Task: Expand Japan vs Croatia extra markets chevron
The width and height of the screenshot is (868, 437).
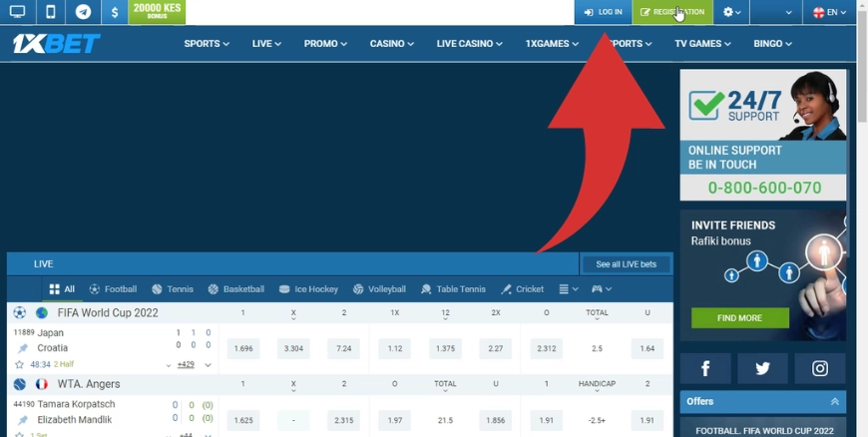Action: 209,365
